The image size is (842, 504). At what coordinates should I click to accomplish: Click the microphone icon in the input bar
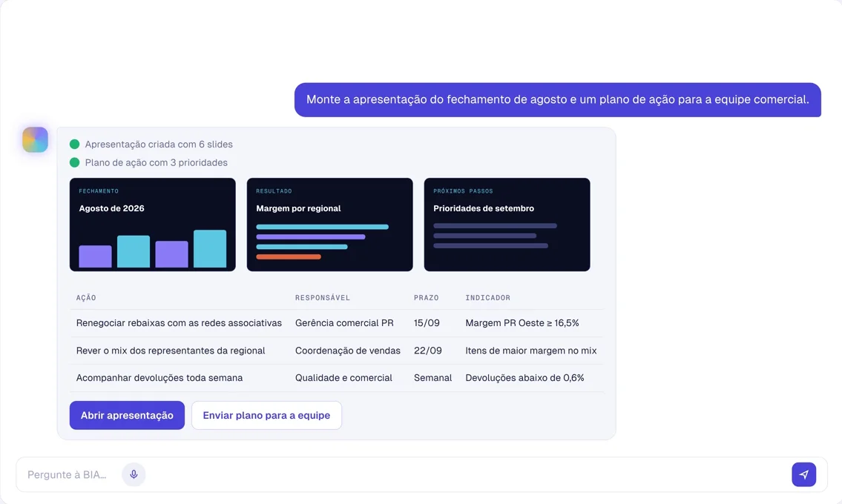(134, 474)
